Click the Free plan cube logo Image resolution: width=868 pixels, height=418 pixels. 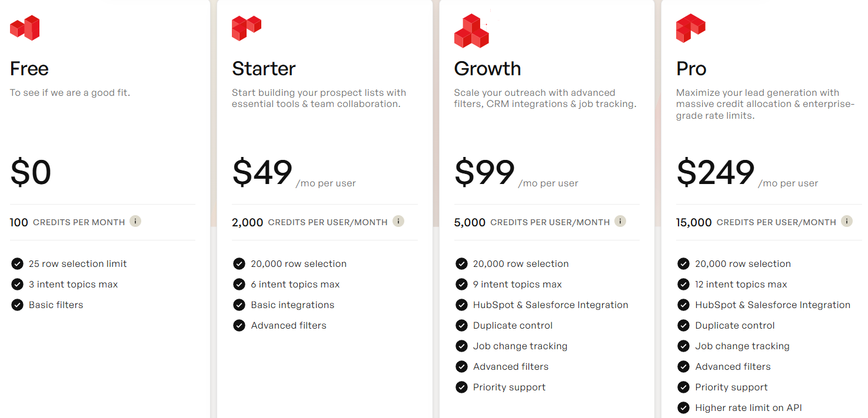tap(24, 28)
